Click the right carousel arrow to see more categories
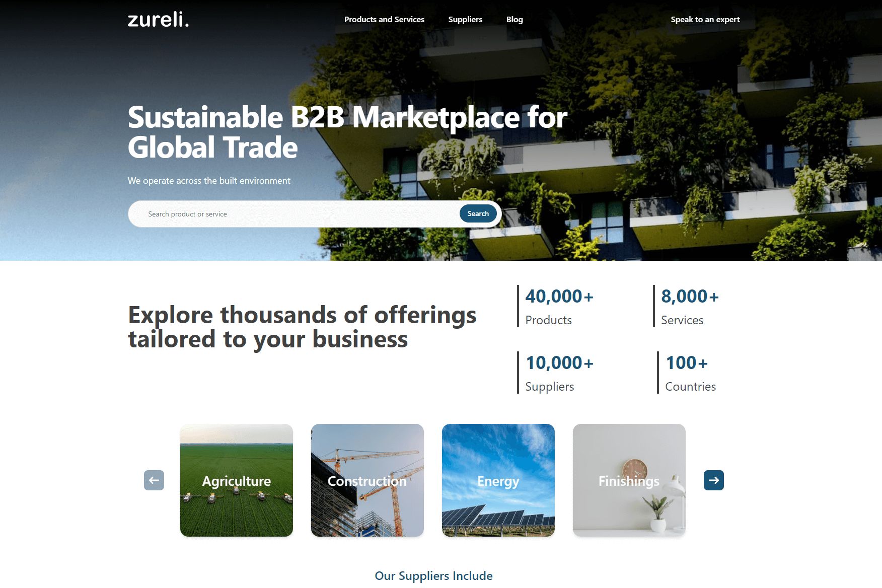 point(713,480)
